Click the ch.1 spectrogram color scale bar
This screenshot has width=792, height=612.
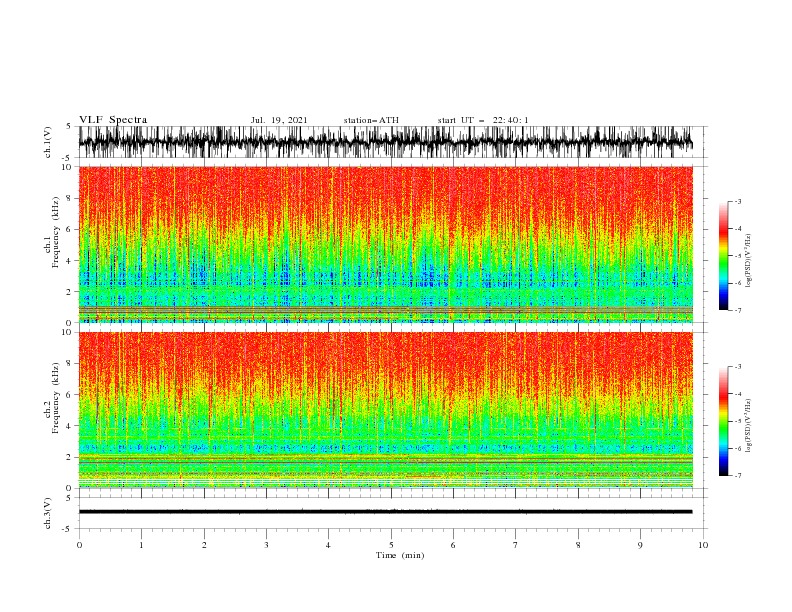pos(723,256)
